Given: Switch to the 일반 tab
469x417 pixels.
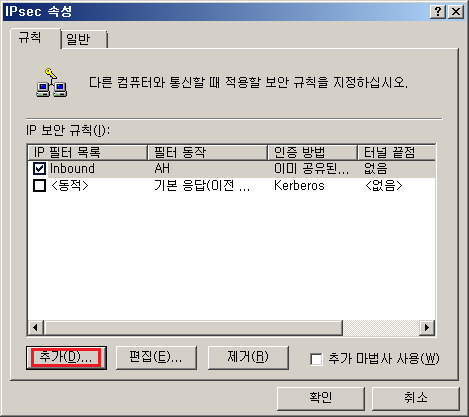Looking at the screenshot, I should [84, 39].
